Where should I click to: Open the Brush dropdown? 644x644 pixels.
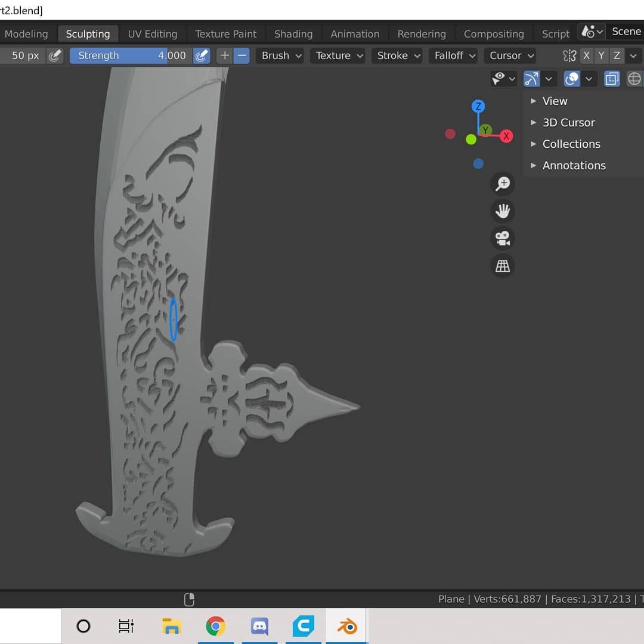pos(281,55)
